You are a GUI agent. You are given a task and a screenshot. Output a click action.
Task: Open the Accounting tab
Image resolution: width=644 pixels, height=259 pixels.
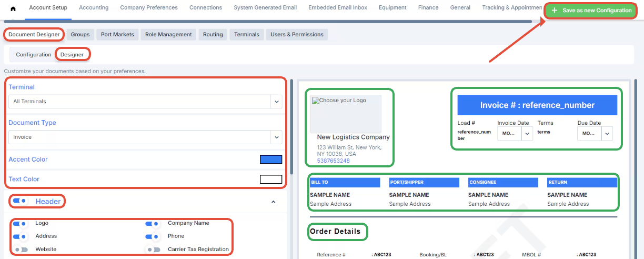click(94, 7)
